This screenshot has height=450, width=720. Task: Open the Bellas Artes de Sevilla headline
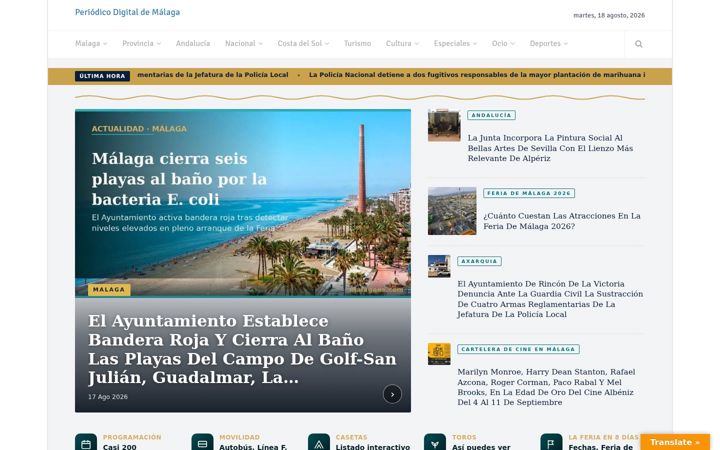click(550, 148)
